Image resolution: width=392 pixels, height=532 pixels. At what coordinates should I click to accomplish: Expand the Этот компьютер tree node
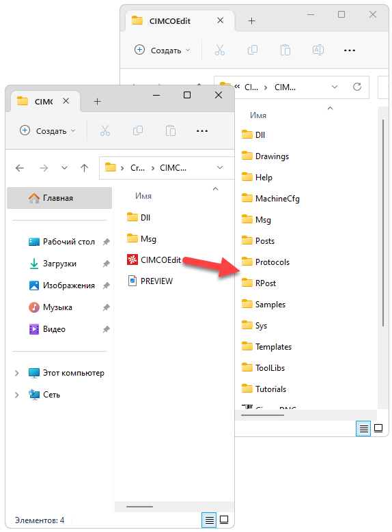(16, 373)
